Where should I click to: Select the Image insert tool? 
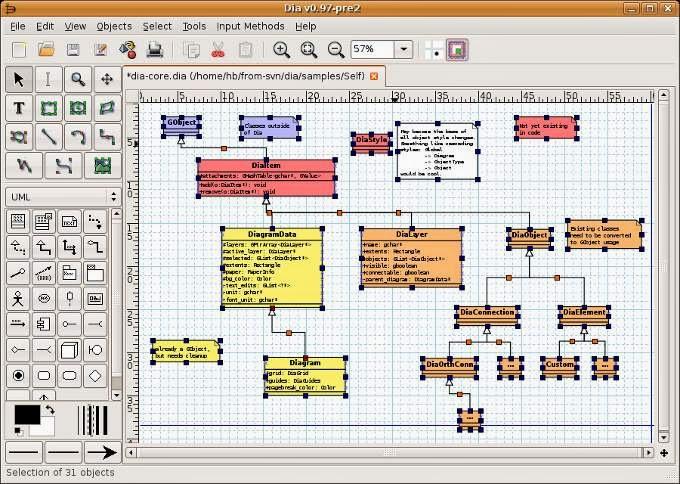(103, 166)
